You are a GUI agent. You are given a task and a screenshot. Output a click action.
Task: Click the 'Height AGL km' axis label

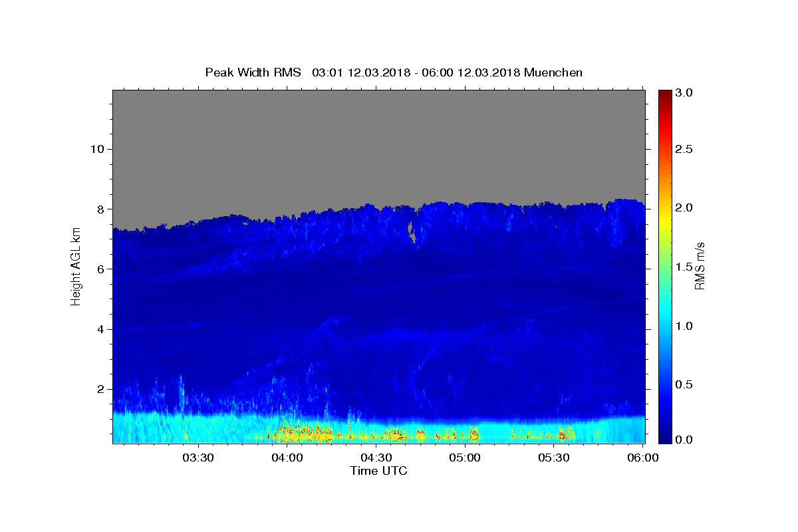pyautogui.click(x=76, y=267)
